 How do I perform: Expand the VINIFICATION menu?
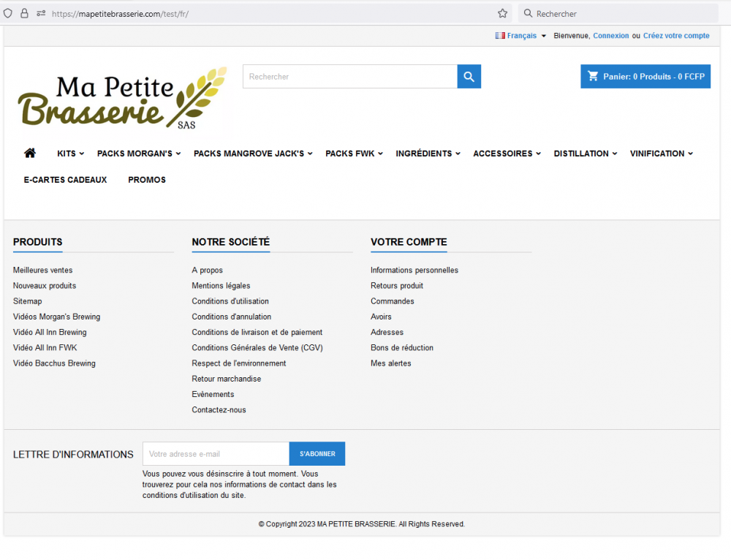[662, 154]
